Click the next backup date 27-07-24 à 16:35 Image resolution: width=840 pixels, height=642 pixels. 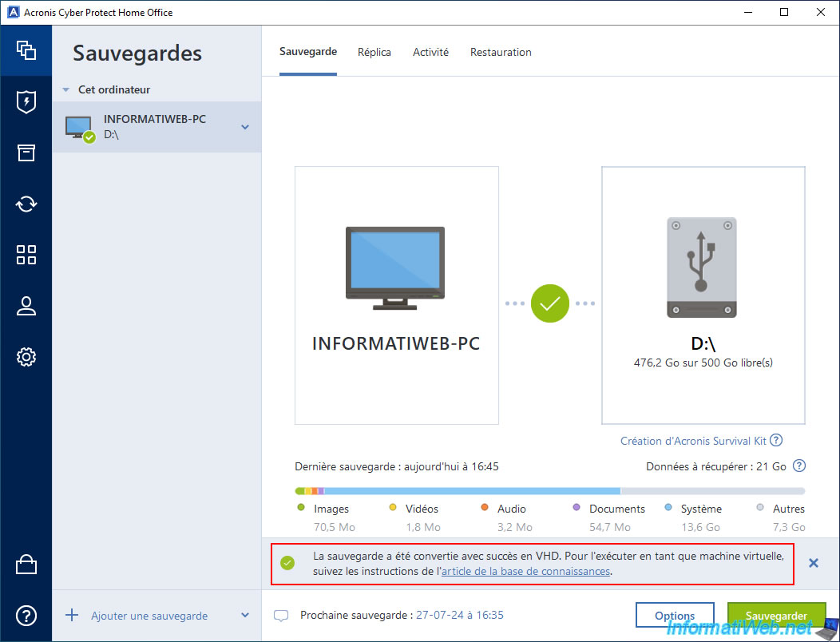[460, 615]
